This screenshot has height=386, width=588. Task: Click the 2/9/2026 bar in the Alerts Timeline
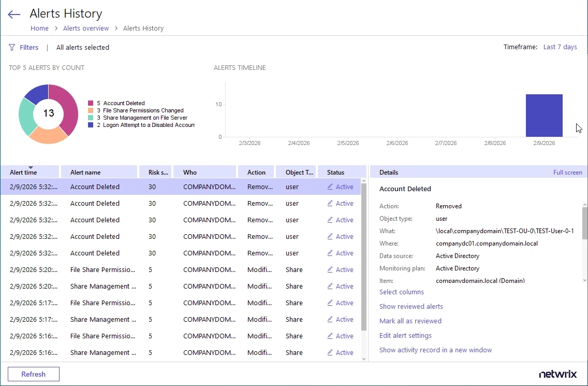[x=543, y=116]
